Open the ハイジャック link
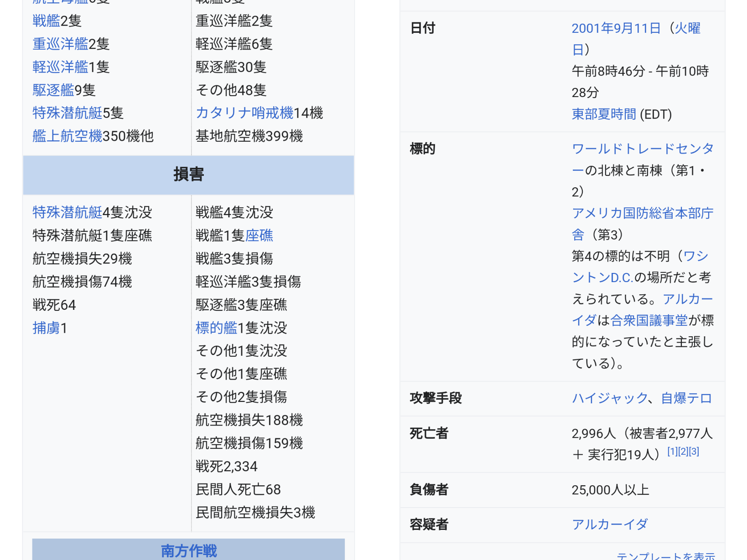The image size is (747, 560). click(x=610, y=398)
